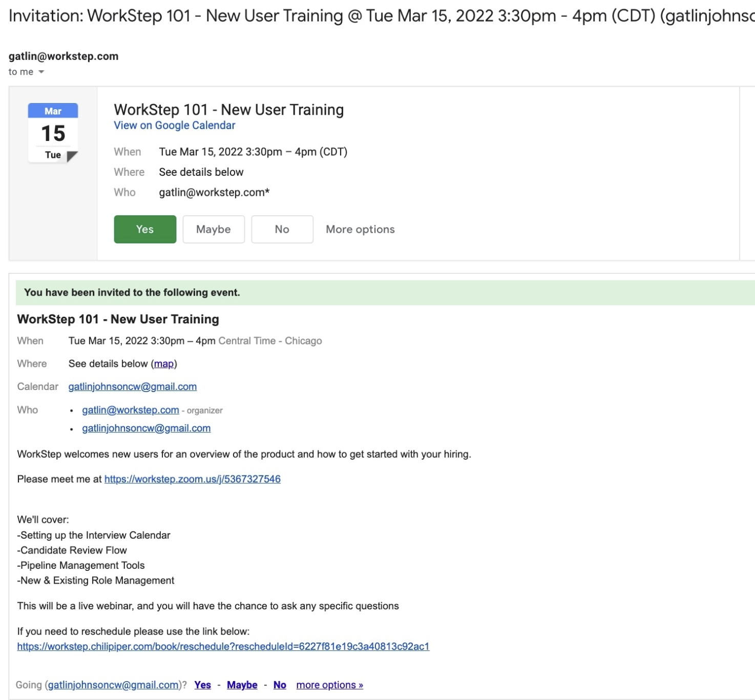Click the 'We'll cover:' line

[x=43, y=520]
